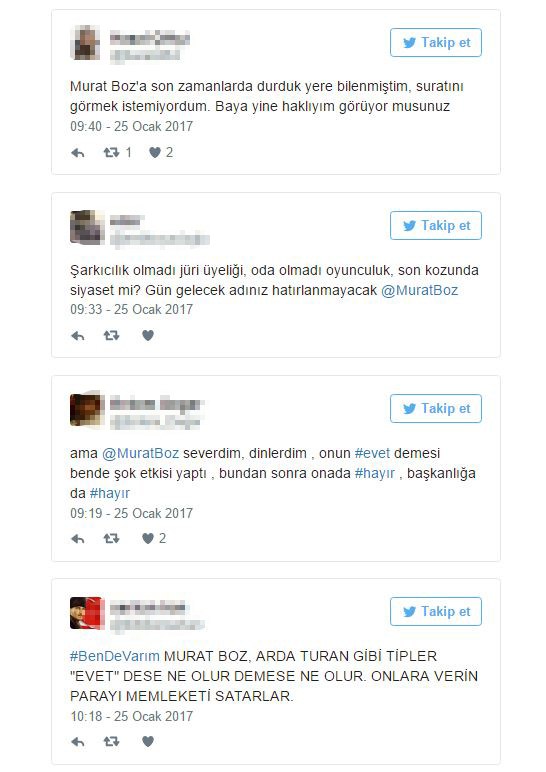Reply to the 09:19 tweet
Image resolution: width=546 pixels, height=772 pixels.
pos(78,539)
